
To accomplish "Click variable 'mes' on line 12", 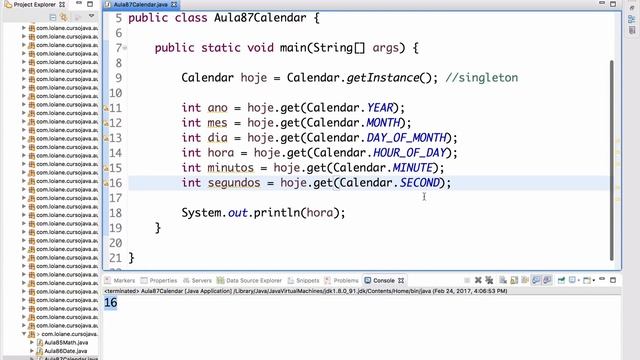I will pyautogui.click(x=217, y=123).
